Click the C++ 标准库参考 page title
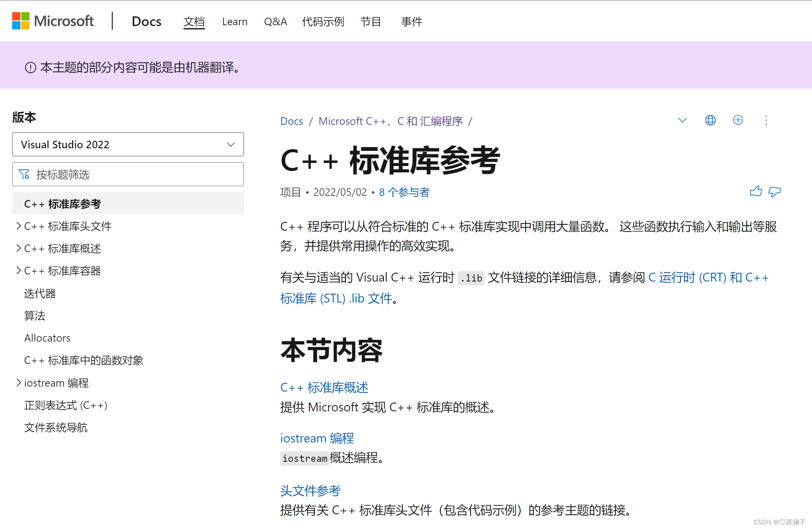Image resolution: width=812 pixels, height=529 pixels. pyautogui.click(x=390, y=161)
